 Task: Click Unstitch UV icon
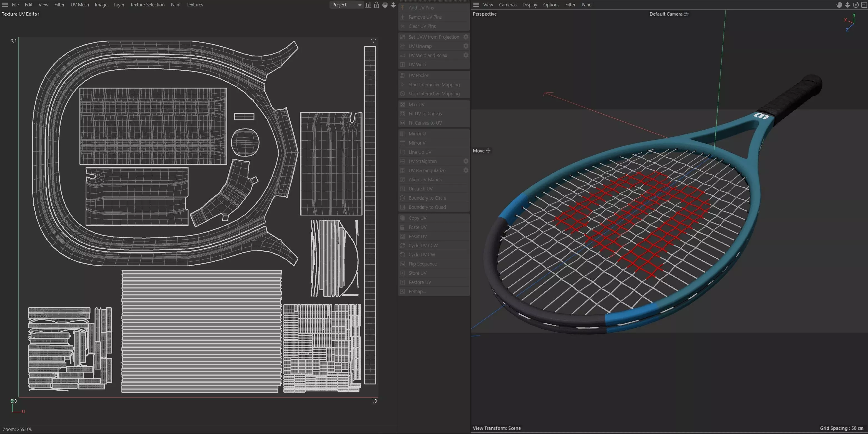point(402,189)
